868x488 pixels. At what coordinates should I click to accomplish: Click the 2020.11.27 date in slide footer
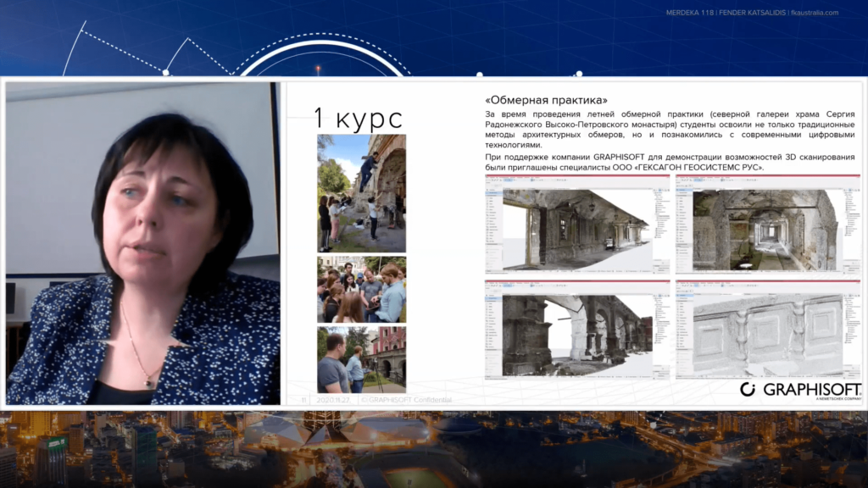332,399
